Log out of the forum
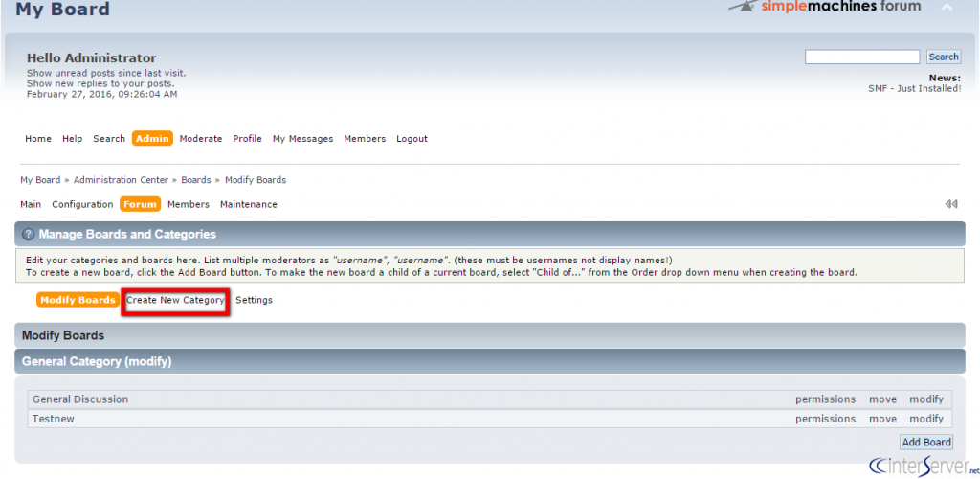Screen dimensions: 980x479 [412, 139]
